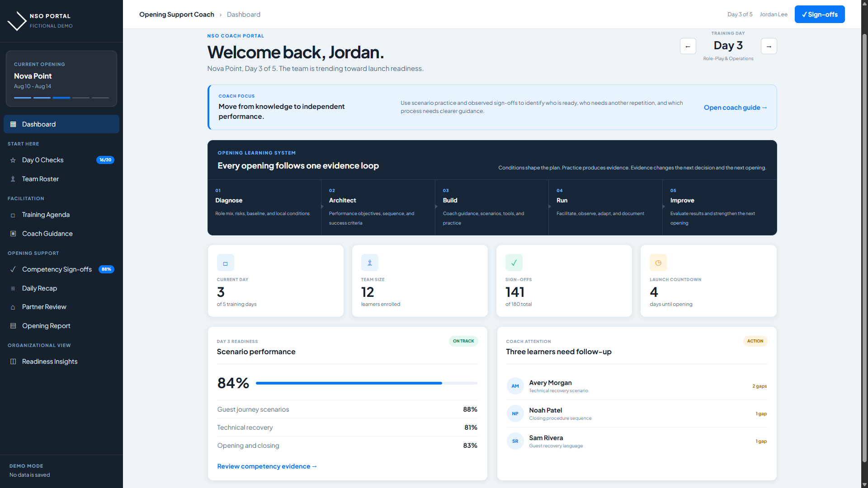Go to next training day arrow
The height and width of the screenshot is (488, 868).
769,46
